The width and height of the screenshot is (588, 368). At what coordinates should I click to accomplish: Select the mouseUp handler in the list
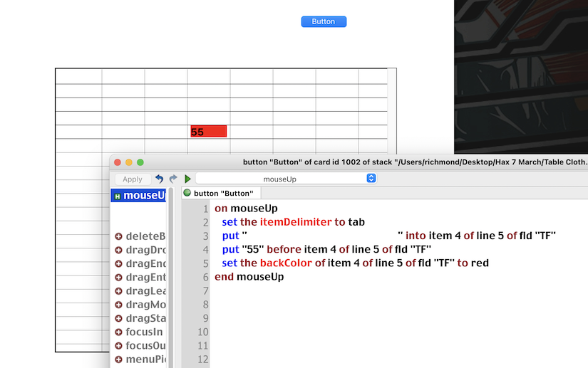144,196
